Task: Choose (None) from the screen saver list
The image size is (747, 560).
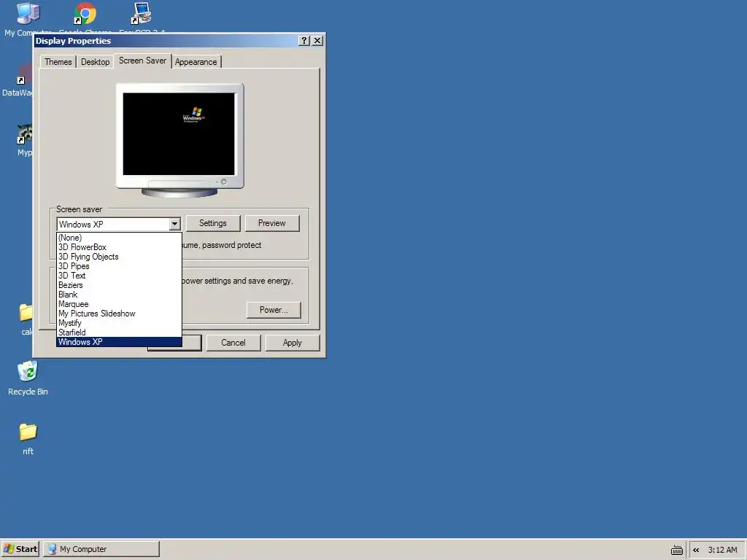Action: (x=119, y=238)
